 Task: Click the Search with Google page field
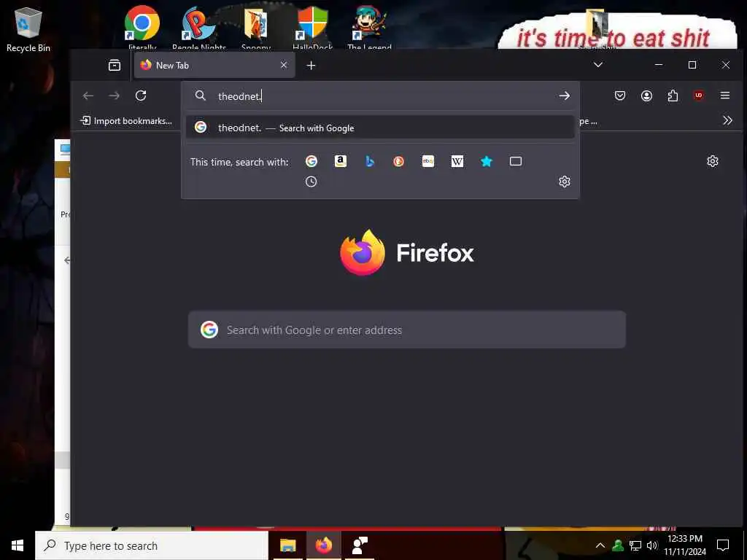click(x=407, y=330)
